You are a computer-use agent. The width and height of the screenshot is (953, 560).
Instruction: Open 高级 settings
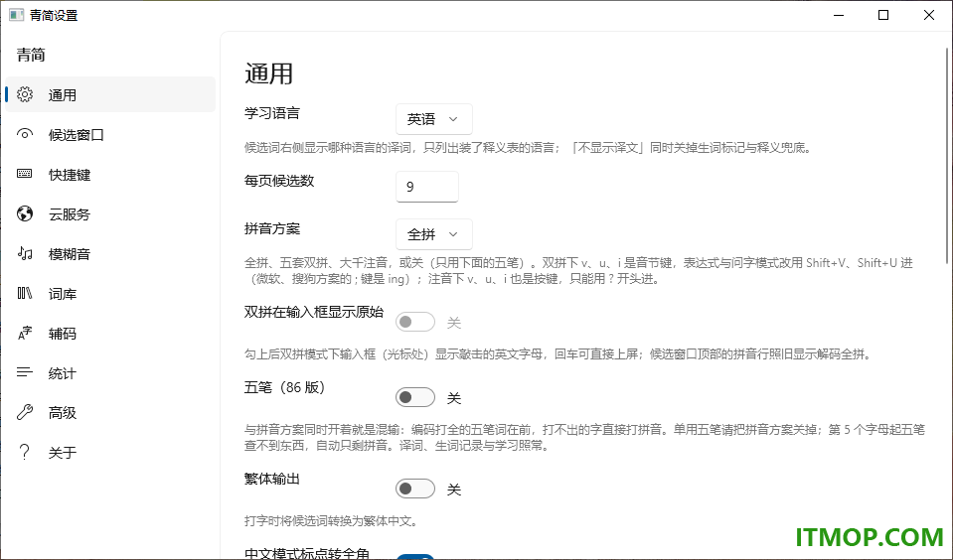coord(110,412)
